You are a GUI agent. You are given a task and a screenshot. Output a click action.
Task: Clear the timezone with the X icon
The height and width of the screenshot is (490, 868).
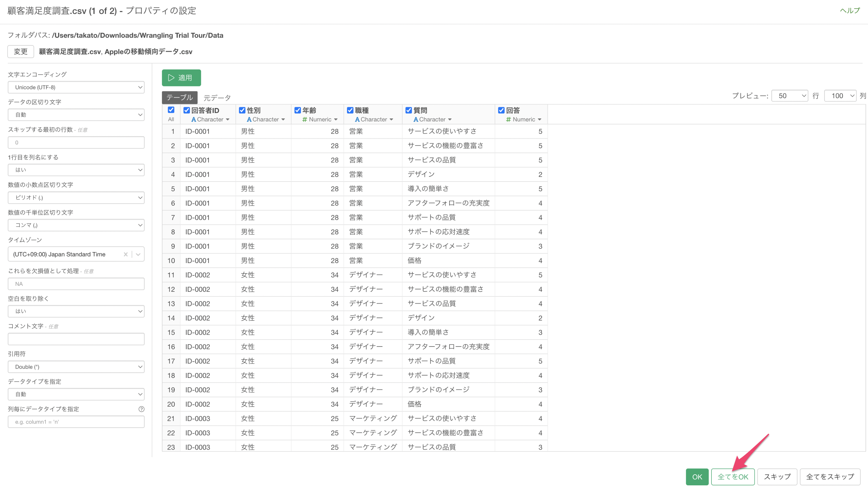(126, 254)
